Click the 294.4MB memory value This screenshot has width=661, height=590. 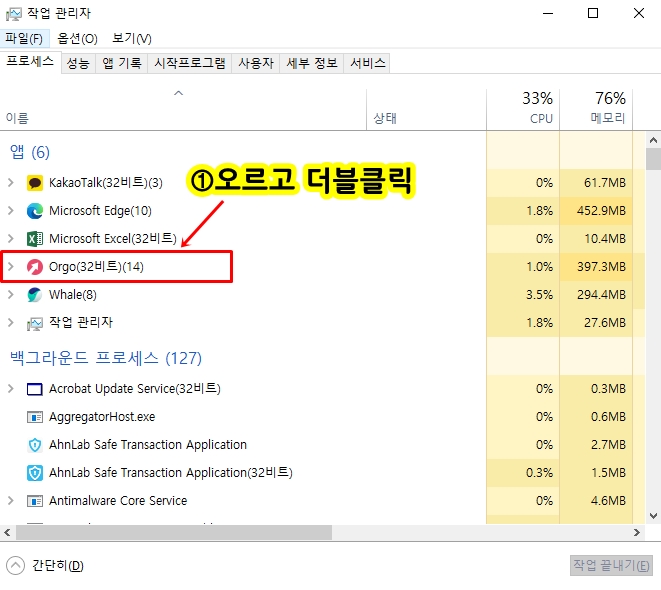(601, 295)
